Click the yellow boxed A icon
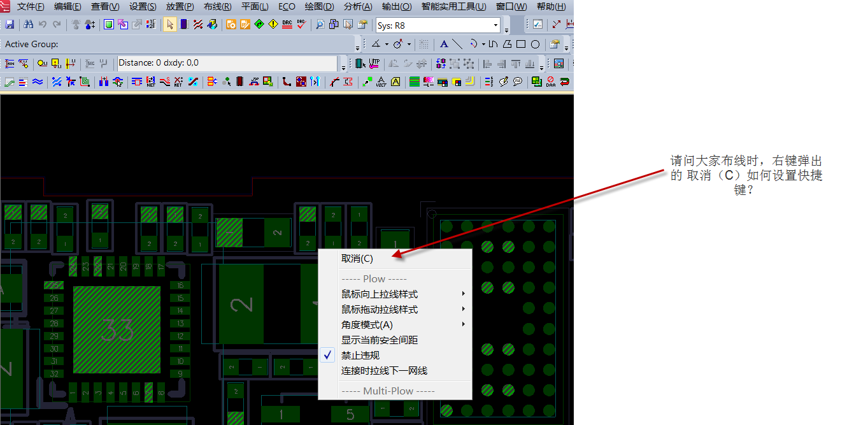Viewport: 868px width, 425px height. point(395,82)
